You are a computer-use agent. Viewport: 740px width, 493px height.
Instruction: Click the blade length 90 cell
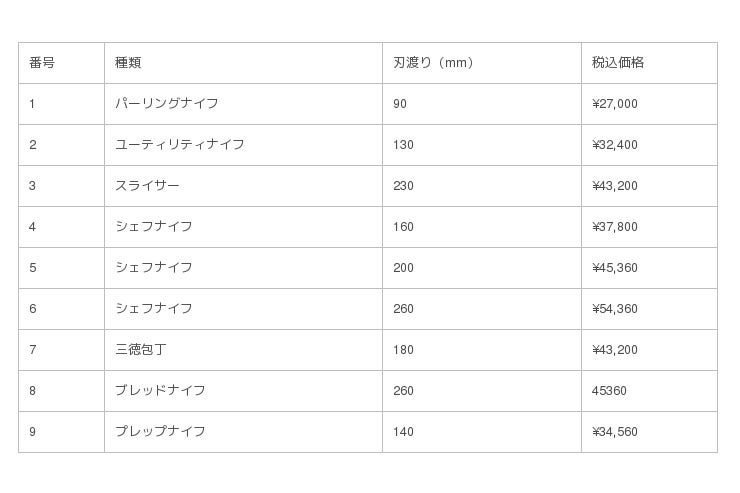pos(400,104)
